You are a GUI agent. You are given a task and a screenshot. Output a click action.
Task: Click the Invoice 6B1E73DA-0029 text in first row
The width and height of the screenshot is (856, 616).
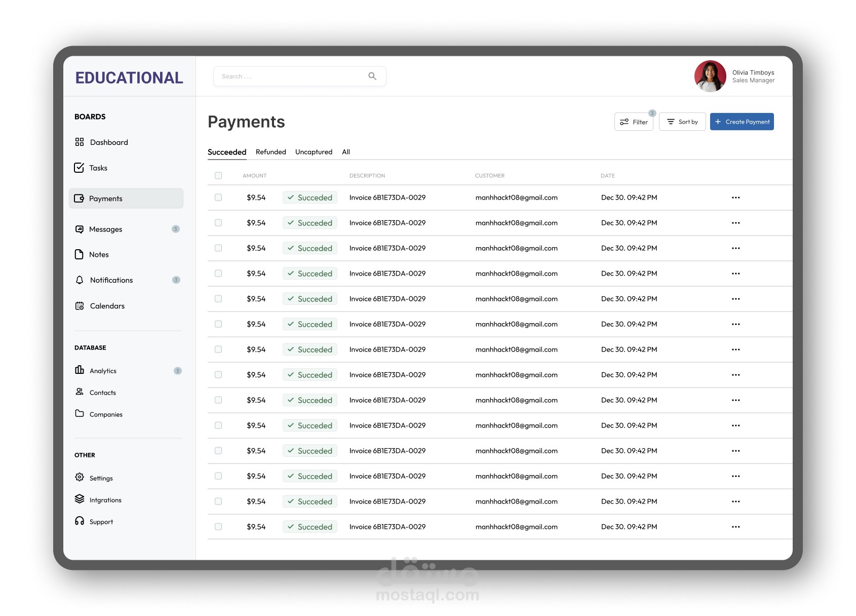pos(387,198)
